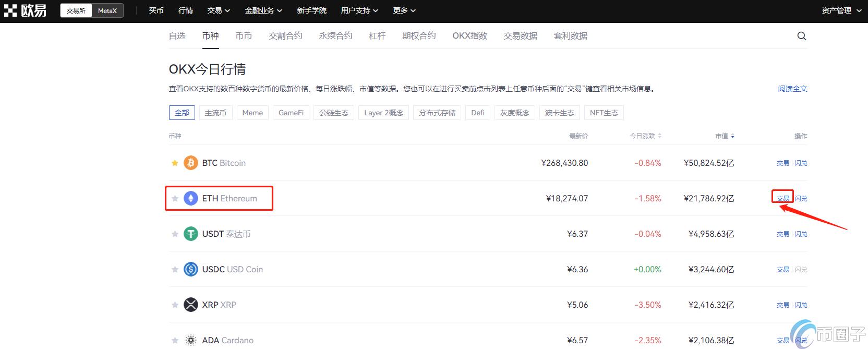Switch to the 交易数据 tab
868x349 pixels.
(521, 36)
